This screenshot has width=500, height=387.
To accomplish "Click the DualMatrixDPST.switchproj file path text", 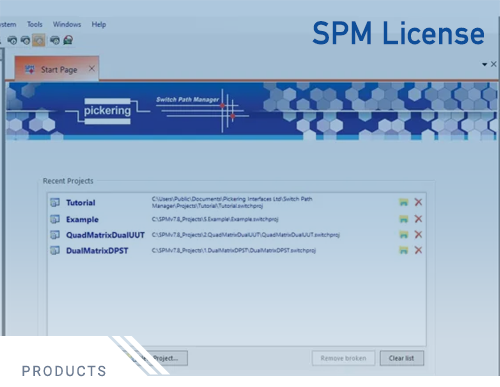I will coord(234,250).
